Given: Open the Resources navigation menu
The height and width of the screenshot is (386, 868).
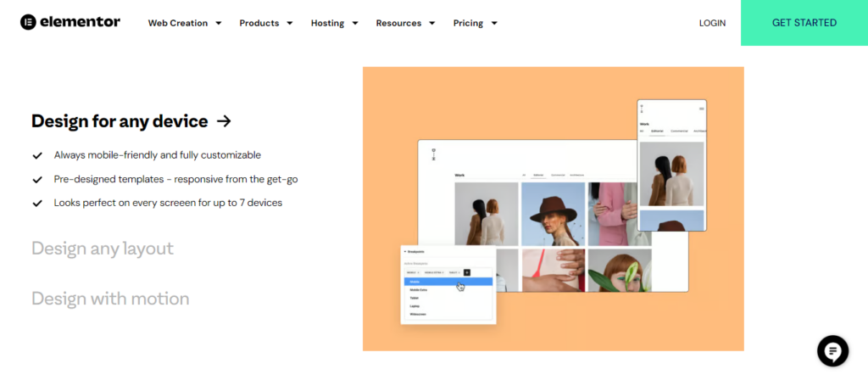Looking at the screenshot, I should click(406, 23).
